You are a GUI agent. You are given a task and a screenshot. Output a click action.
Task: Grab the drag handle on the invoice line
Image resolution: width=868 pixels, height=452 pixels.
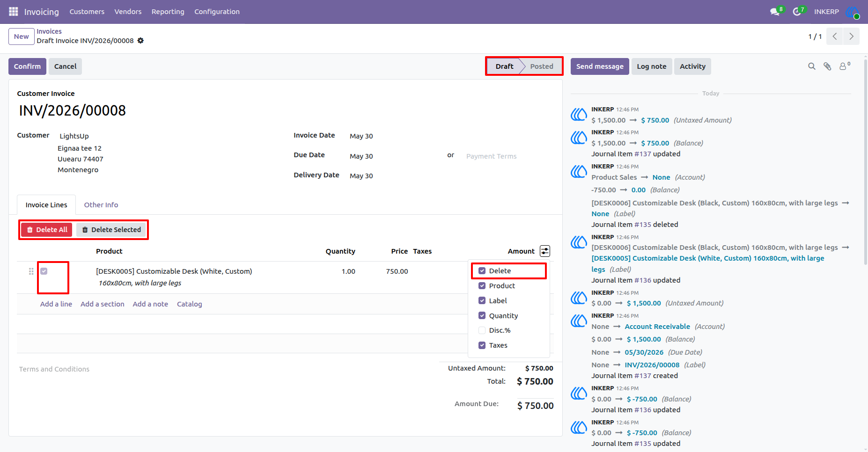(x=31, y=271)
